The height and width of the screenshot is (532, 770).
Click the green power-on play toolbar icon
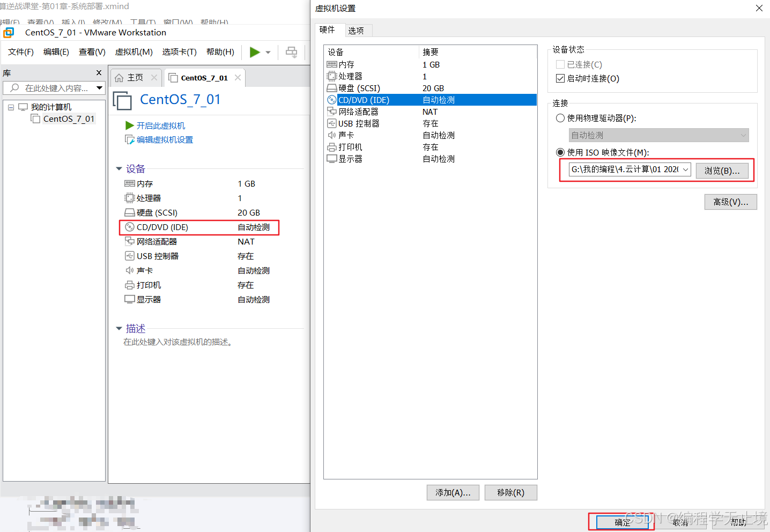coord(255,52)
